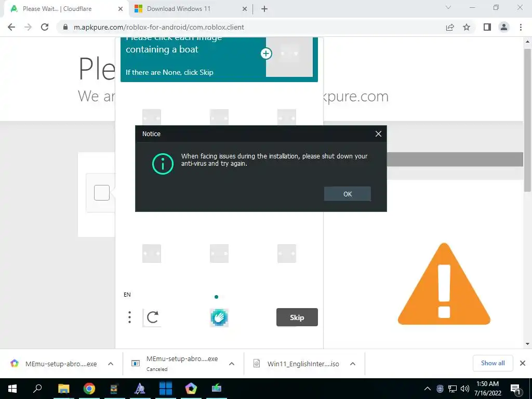The width and height of the screenshot is (532, 399).
Task: Expand options for canceled MEmu-setup download
Action: tap(232, 364)
